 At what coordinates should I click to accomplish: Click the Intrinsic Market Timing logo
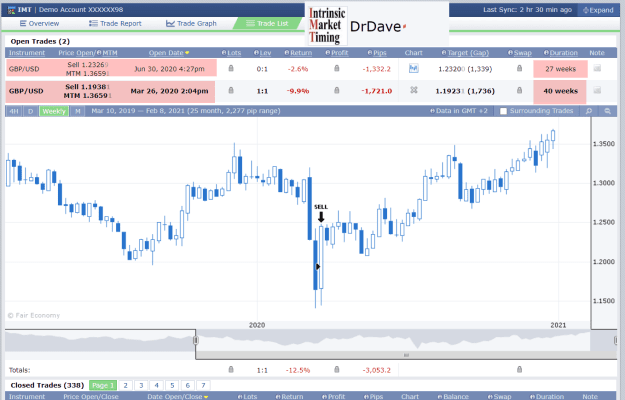point(327,25)
